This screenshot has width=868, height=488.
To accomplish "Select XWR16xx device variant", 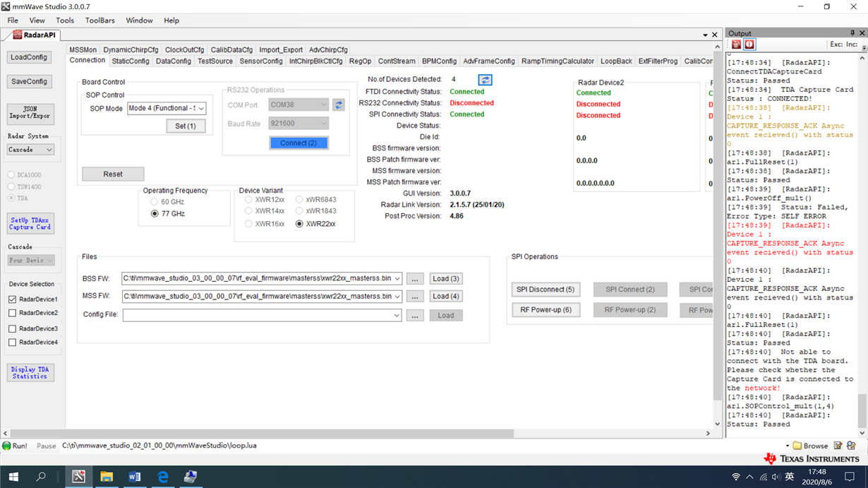I will pyautogui.click(x=248, y=224).
